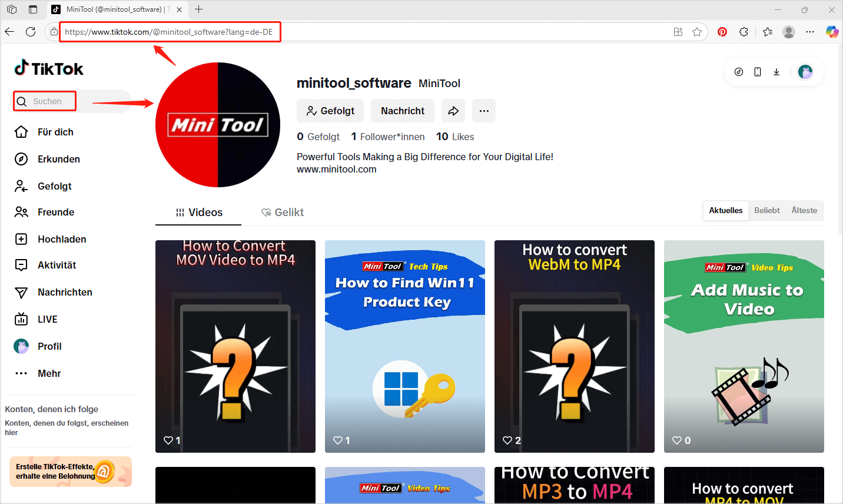Sort videos by Älteste
843x504 pixels.
[804, 210]
